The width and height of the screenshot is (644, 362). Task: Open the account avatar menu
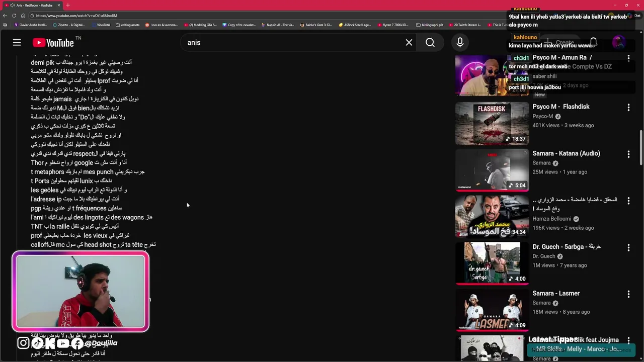[618, 43]
